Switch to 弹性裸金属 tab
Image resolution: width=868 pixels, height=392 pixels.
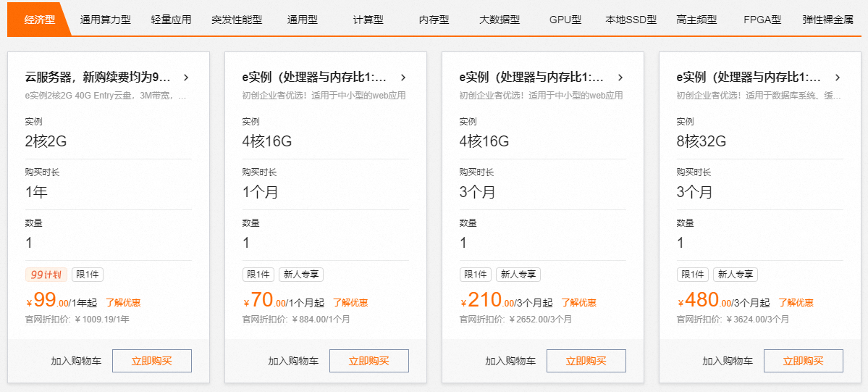(828, 20)
